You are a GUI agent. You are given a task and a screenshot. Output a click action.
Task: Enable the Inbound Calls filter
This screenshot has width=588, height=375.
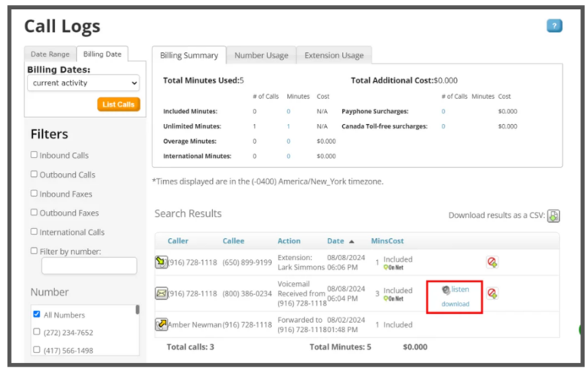point(34,155)
